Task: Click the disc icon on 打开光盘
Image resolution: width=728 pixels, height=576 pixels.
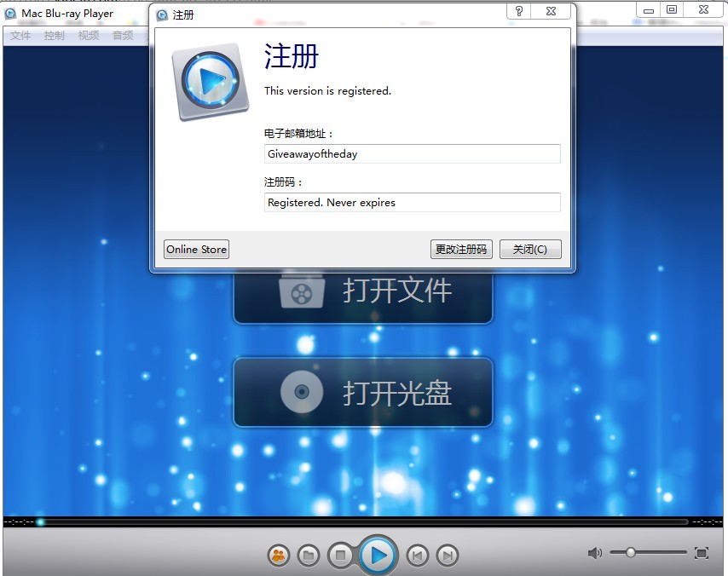Action: [x=302, y=392]
